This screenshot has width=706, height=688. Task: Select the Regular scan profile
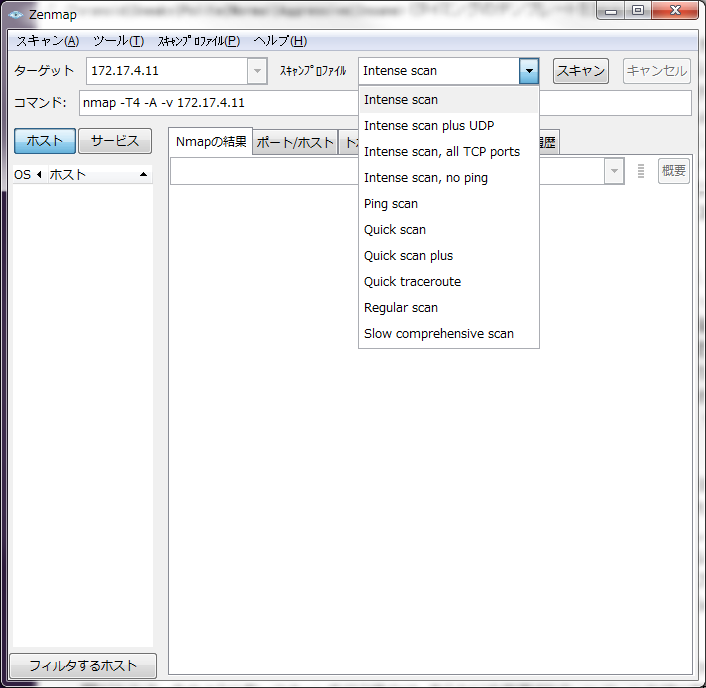(449, 308)
